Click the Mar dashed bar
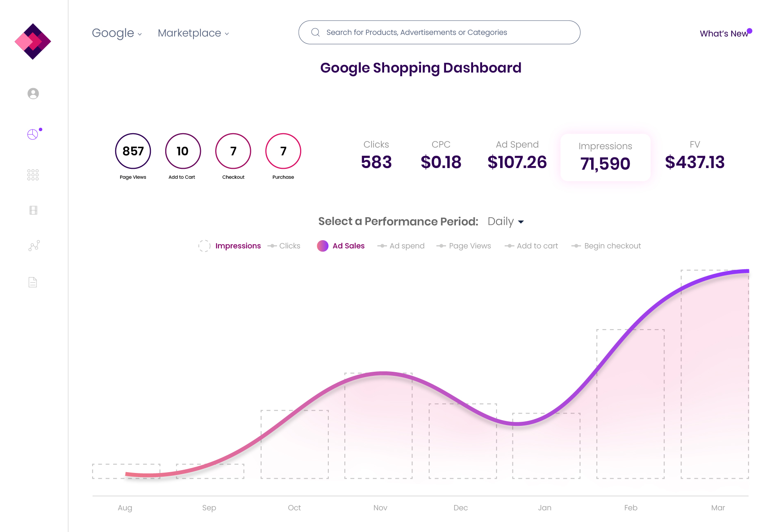Image resolution: width=774 pixels, height=532 pixels. tap(715, 374)
